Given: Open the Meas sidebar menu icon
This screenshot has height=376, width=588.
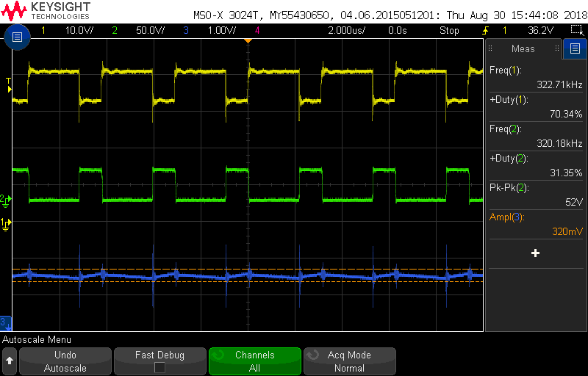Looking at the screenshot, I should [575, 48].
